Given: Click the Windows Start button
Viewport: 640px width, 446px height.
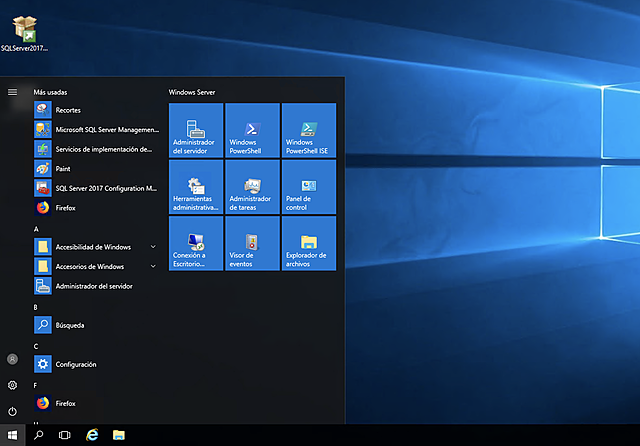Looking at the screenshot, I should [13, 435].
